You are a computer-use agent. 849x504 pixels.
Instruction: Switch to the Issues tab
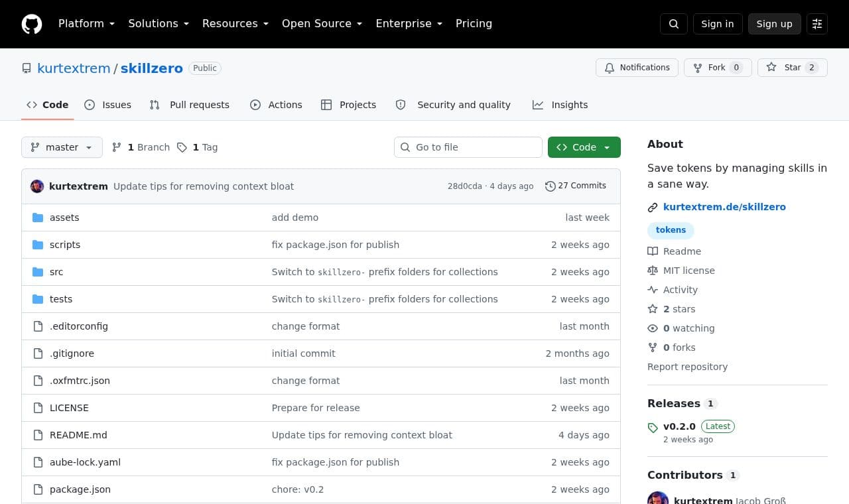pyautogui.click(x=107, y=105)
